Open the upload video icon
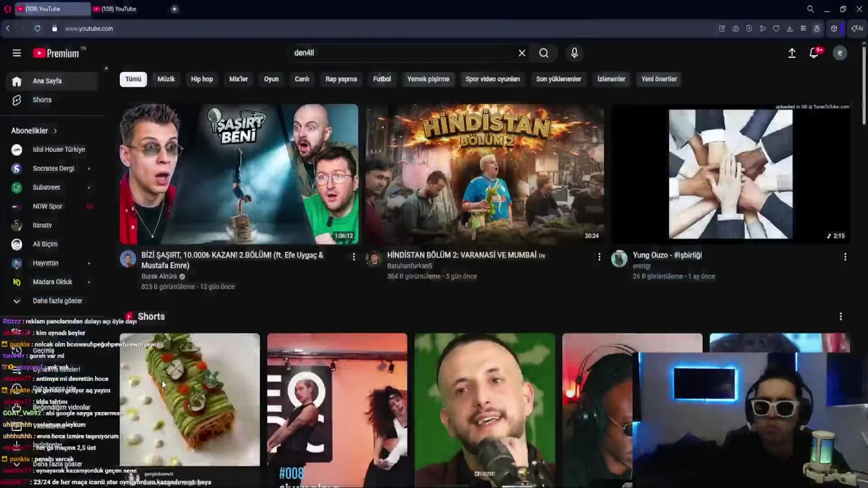 click(x=791, y=53)
